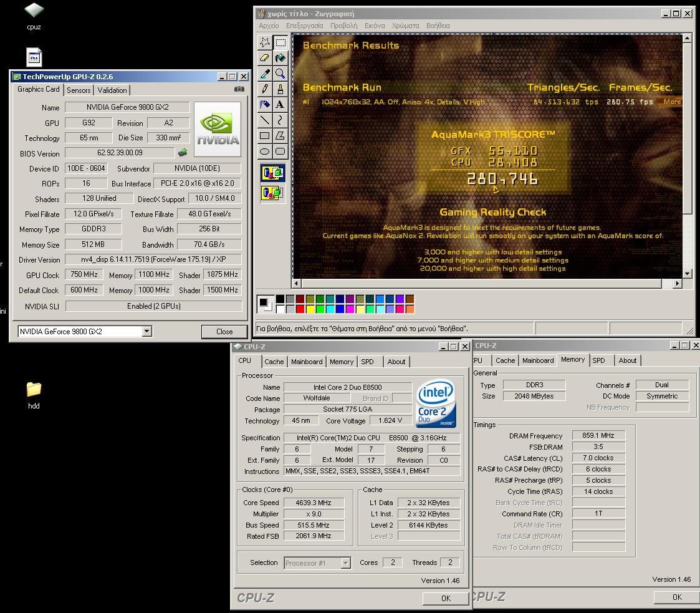Pick the magenta color swatch in Paint palette

(350, 309)
